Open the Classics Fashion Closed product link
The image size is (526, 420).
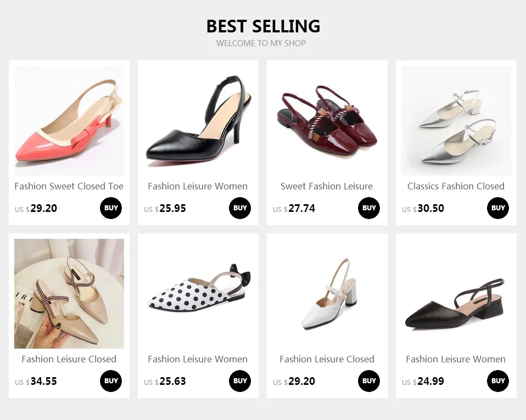tap(456, 186)
